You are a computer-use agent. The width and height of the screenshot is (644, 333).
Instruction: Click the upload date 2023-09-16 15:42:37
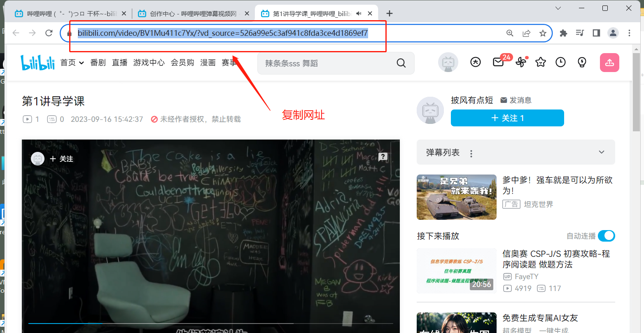[107, 119]
